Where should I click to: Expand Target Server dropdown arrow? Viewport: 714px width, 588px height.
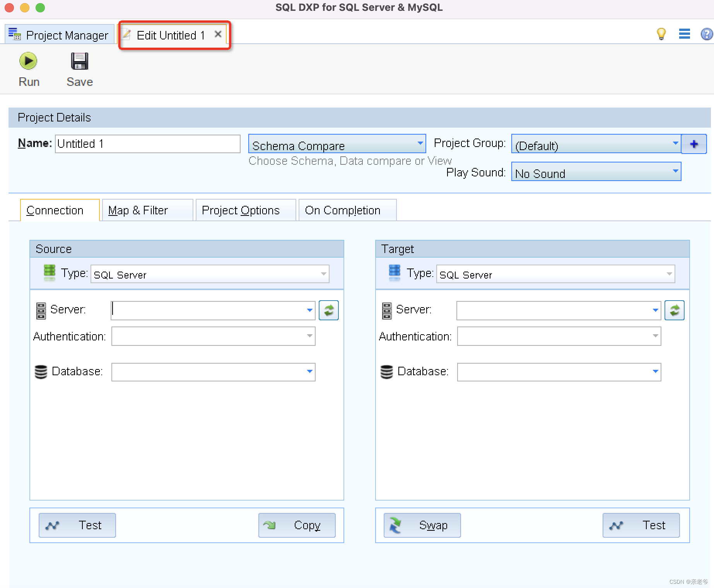pyautogui.click(x=655, y=310)
